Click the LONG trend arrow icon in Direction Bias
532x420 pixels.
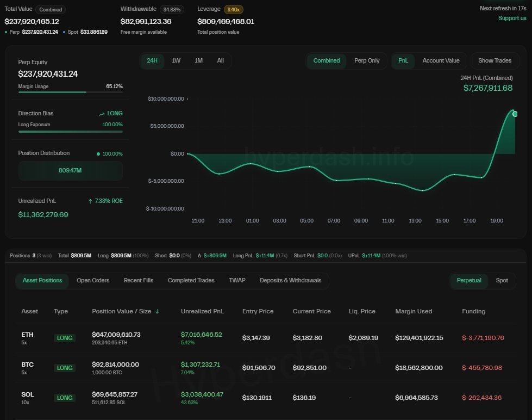coord(101,114)
